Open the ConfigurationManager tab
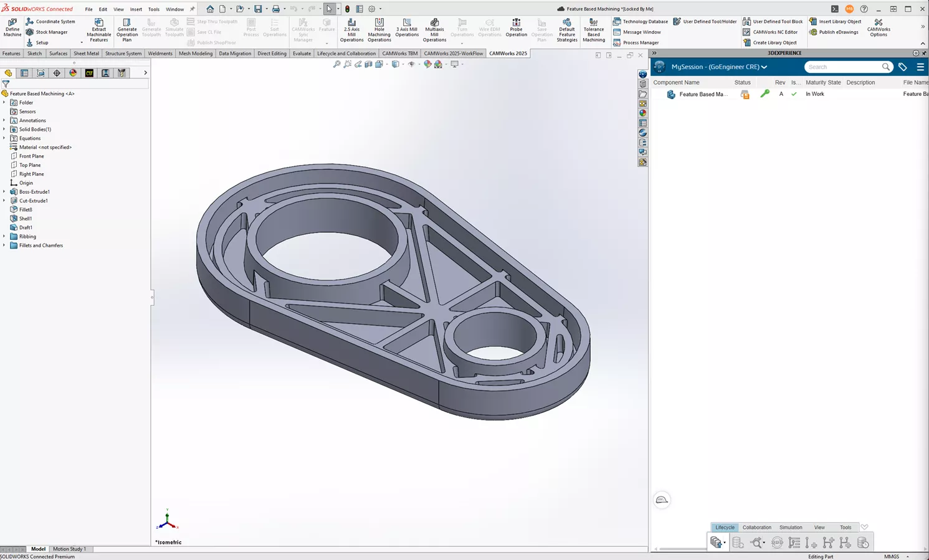 [x=40, y=73]
